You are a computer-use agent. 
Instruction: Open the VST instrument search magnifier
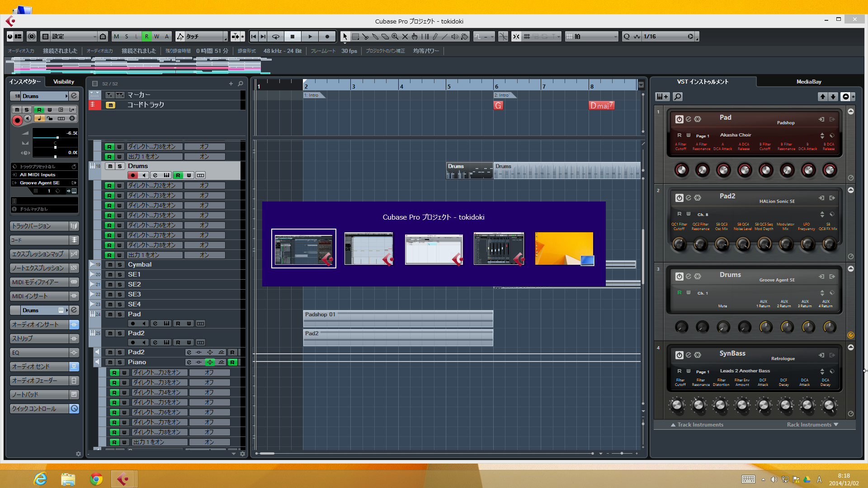pos(678,97)
